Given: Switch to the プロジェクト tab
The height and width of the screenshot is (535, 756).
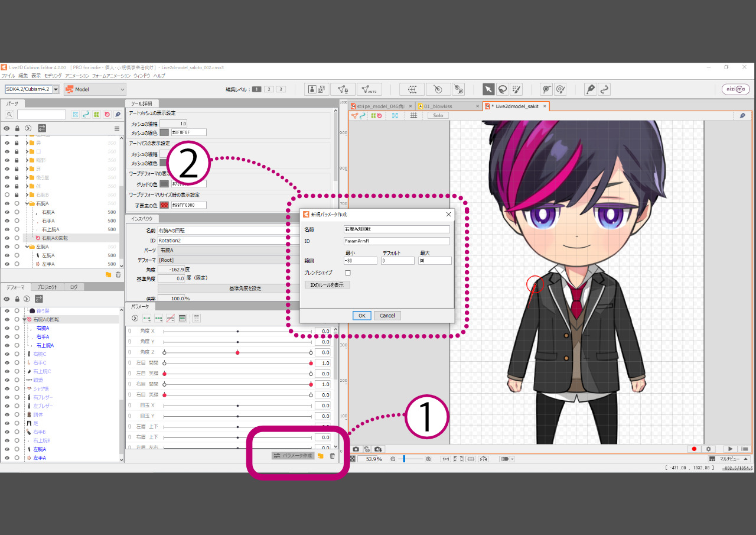Looking at the screenshot, I should 47,287.
